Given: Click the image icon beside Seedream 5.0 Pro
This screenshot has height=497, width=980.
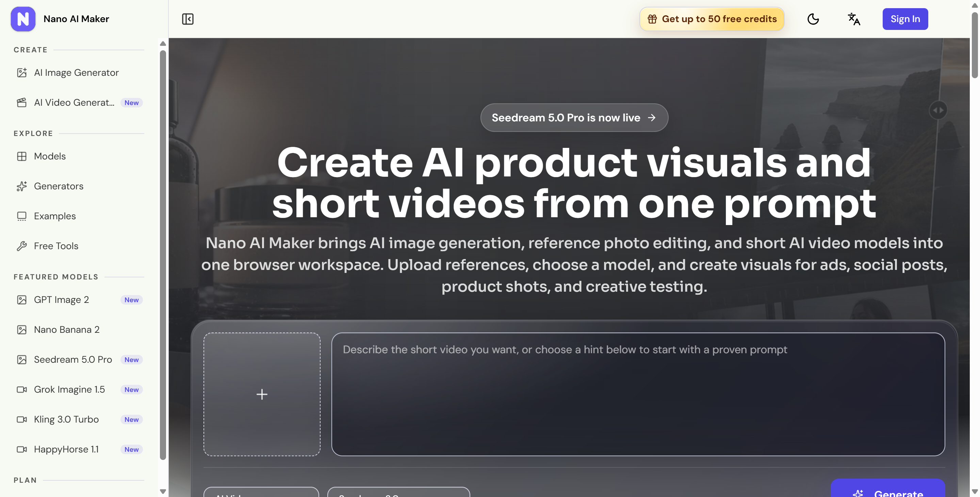Looking at the screenshot, I should coord(22,360).
